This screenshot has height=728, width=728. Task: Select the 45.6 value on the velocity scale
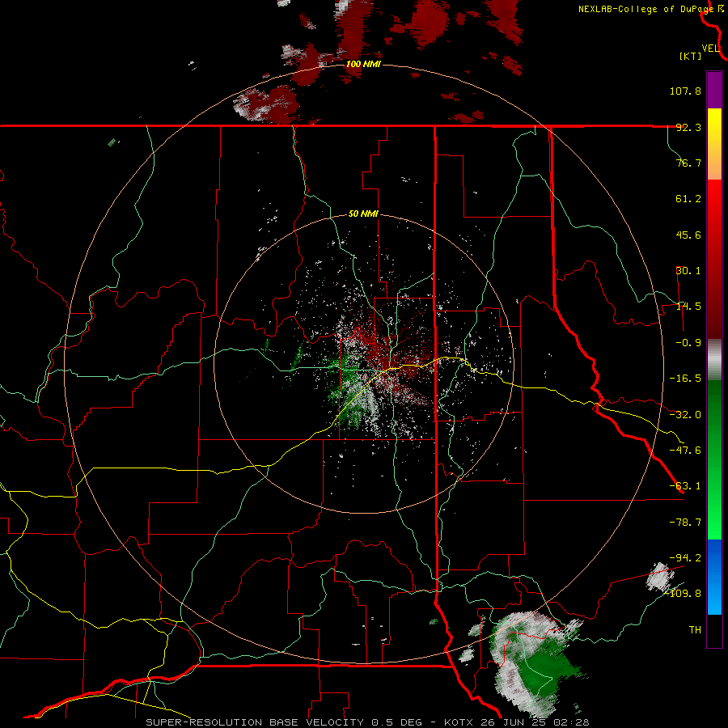pyautogui.click(x=688, y=235)
